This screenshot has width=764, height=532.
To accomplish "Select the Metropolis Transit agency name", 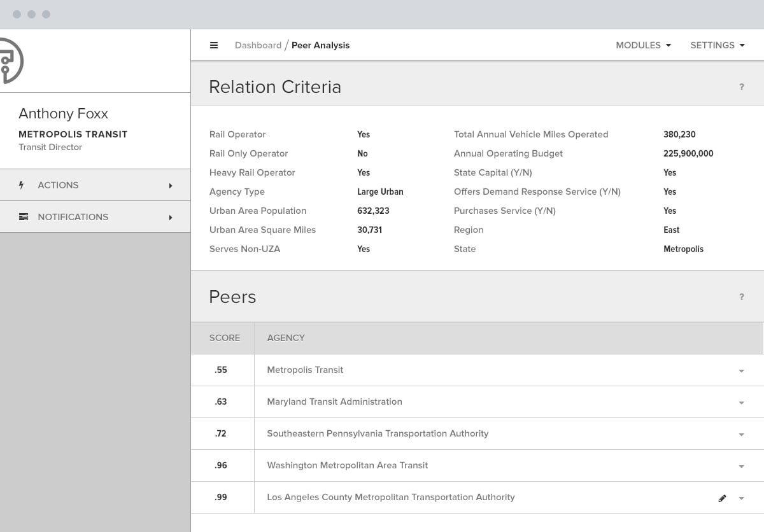I will click(305, 370).
